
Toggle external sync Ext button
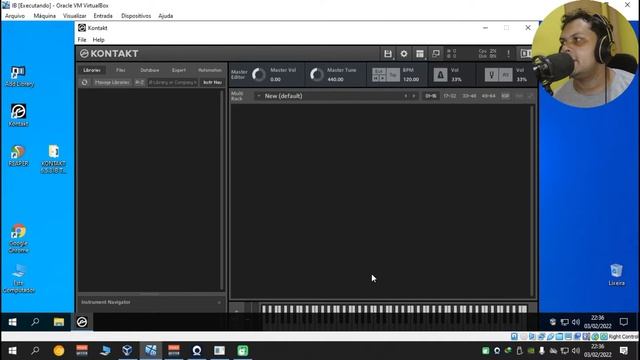coord(379,71)
